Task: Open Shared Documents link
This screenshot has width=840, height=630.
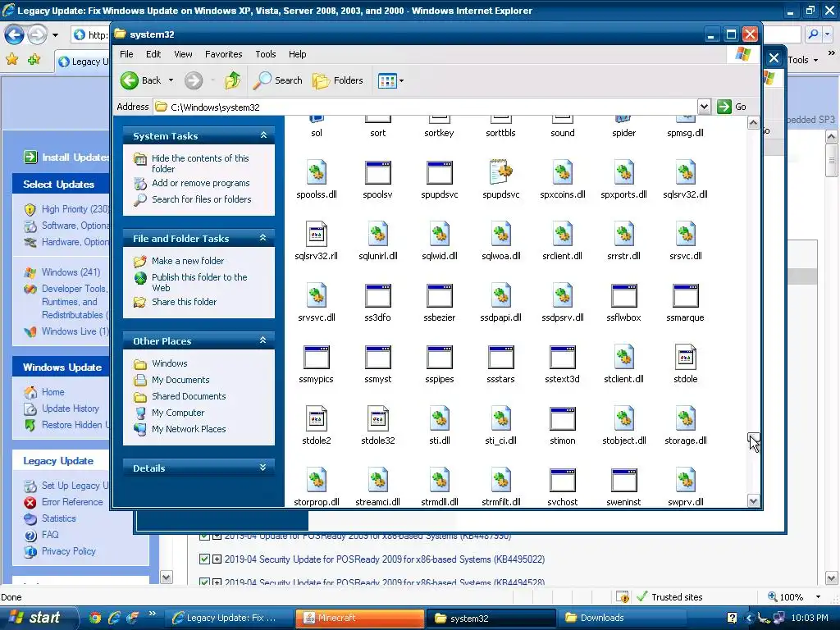Action: (x=189, y=396)
